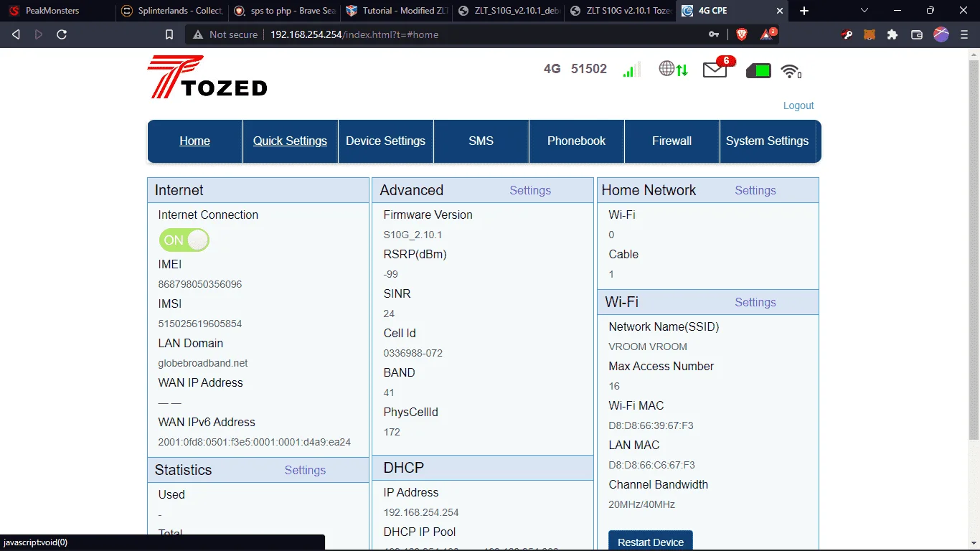The width and height of the screenshot is (980, 551).
Task: Click the MetaMask fox extension icon
Action: [x=869, y=34]
